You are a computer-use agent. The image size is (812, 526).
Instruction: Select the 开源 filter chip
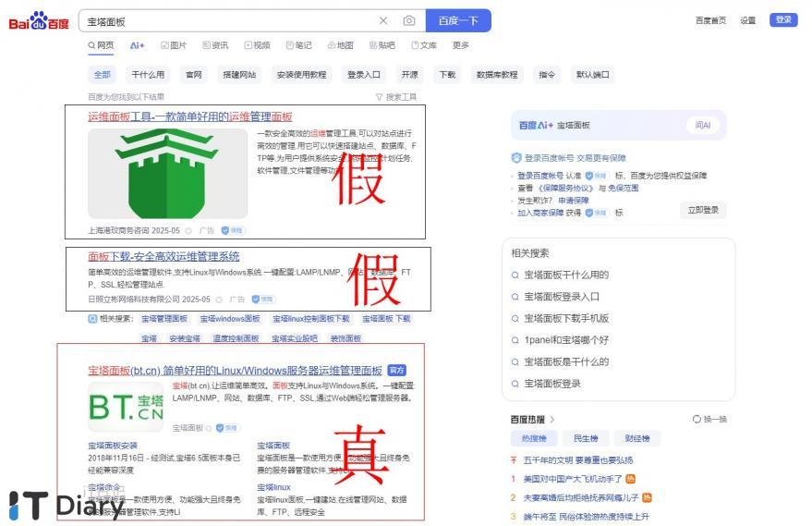pyautogui.click(x=409, y=75)
